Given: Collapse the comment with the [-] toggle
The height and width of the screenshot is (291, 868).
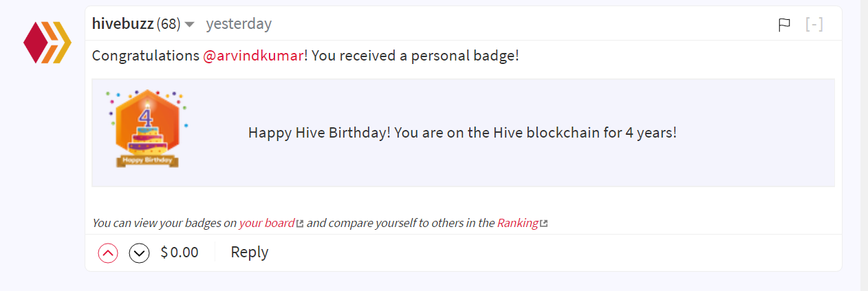Looking at the screenshot, I should pyautogui.click(x=814, y=25).
